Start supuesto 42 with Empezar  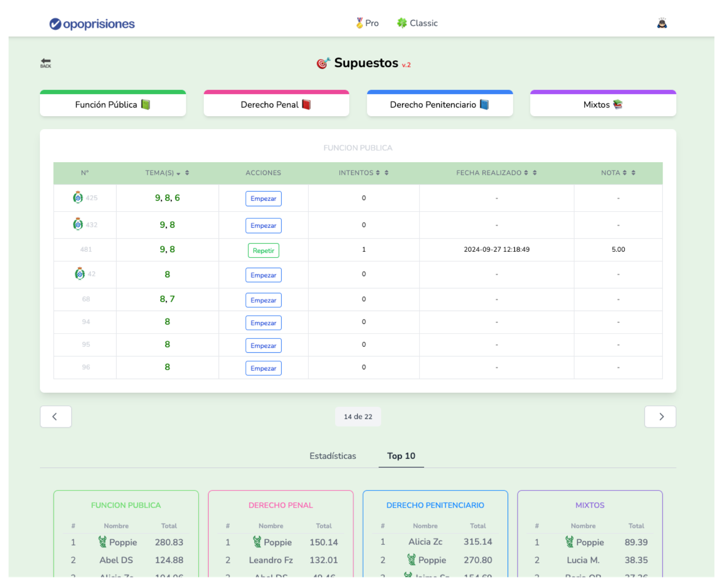click(x=263, y=275)
